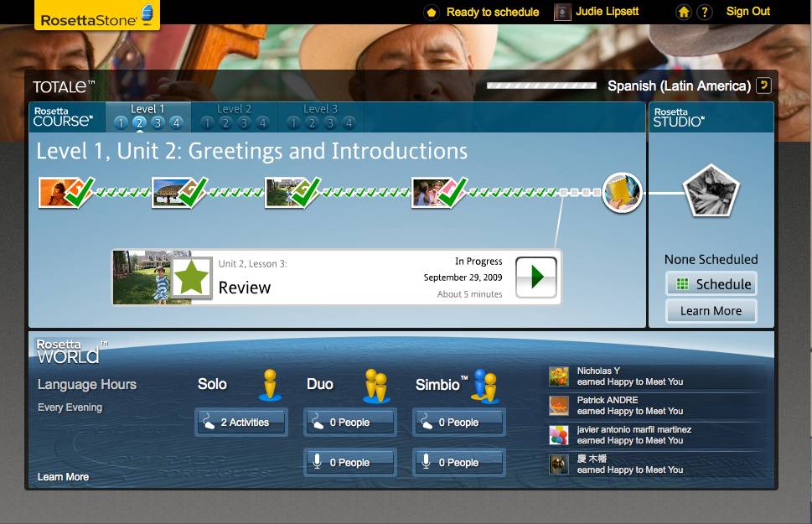Click Patrick ANDRE feed entry text

coord(629,406)
